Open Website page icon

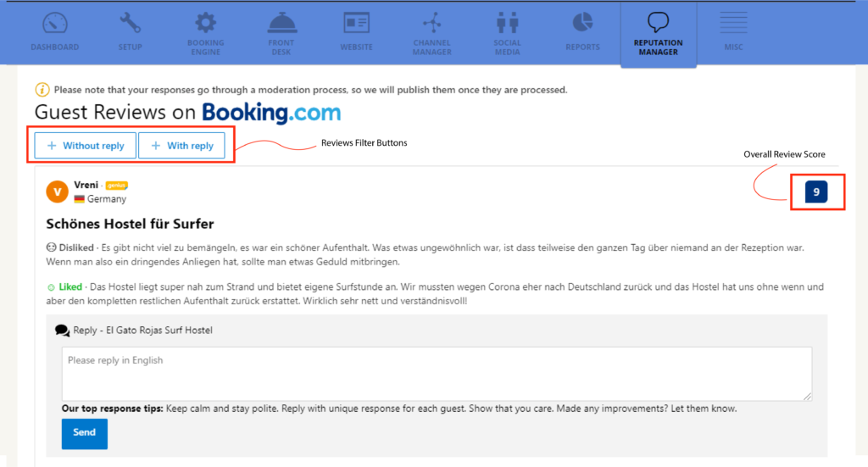coord(357,23)
